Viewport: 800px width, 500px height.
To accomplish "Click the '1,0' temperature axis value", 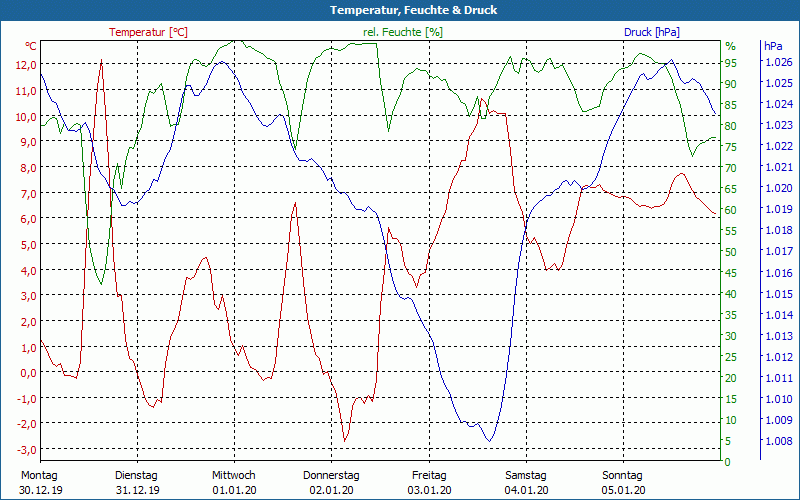I will 29,347.
